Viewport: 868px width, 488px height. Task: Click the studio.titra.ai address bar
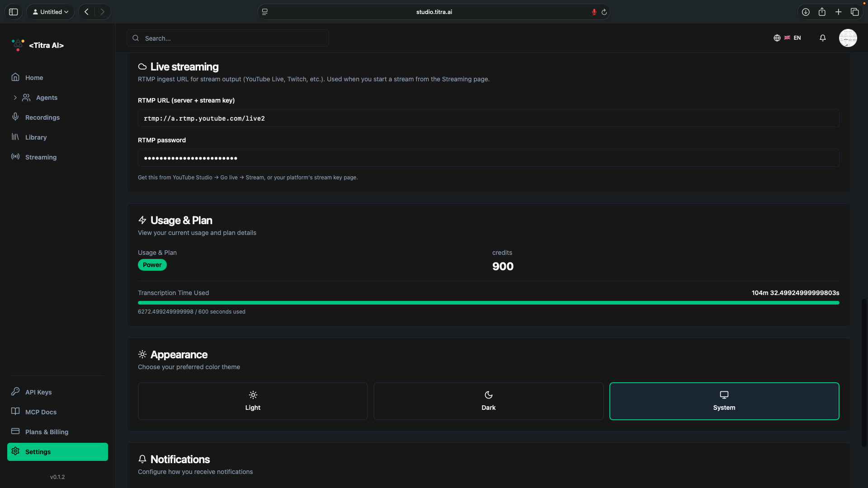434,12
